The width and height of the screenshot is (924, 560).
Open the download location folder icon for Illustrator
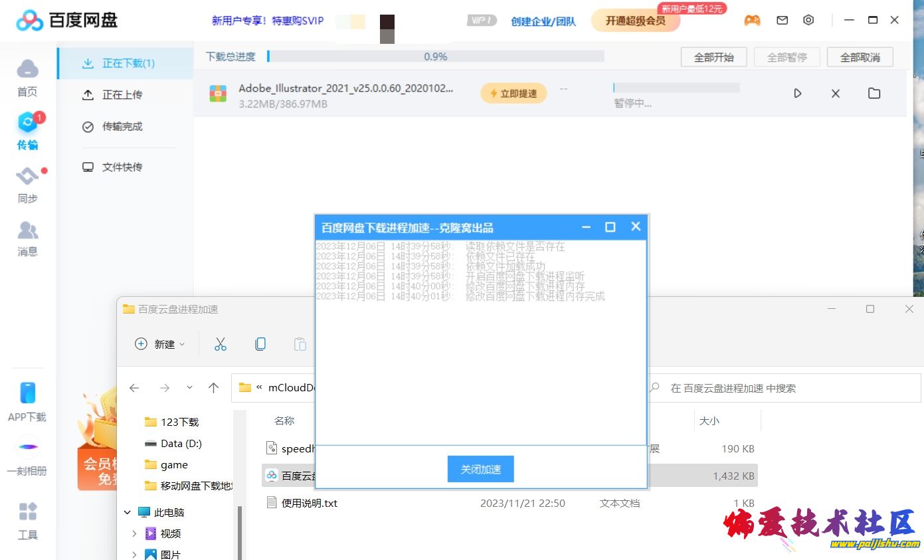874,94
